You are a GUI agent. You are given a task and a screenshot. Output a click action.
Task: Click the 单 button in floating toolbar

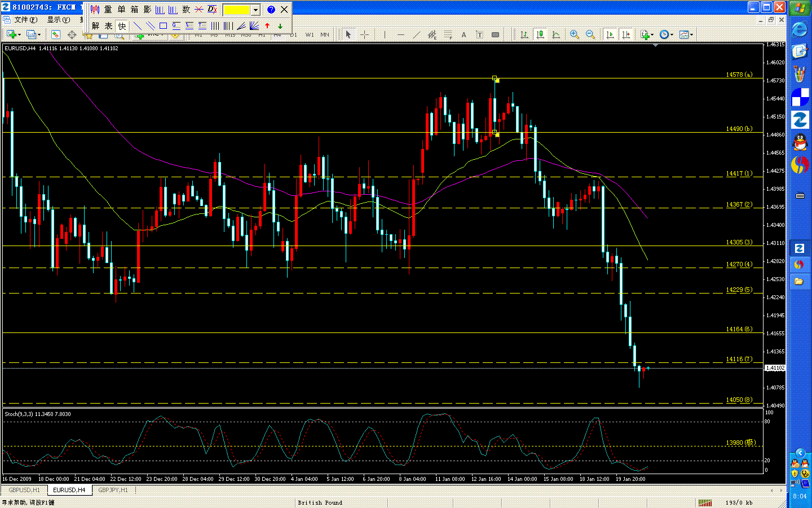coord(121,10)
